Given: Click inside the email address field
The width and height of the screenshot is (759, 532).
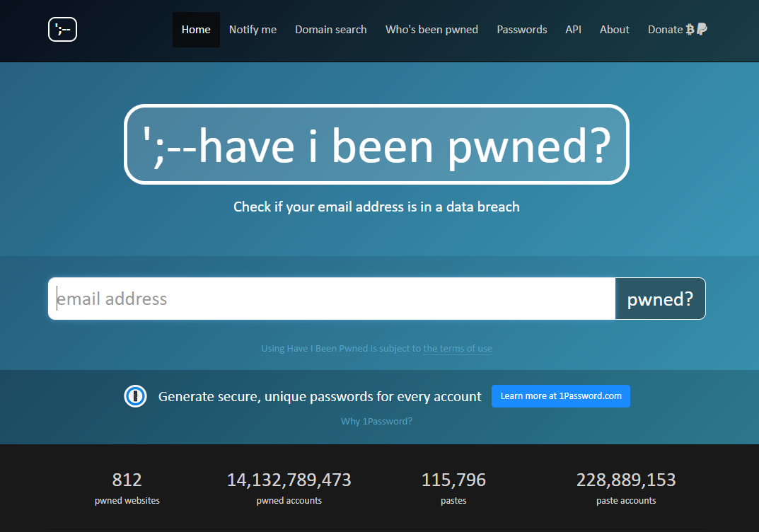Looking at the screenshot, I should (283, 299).
